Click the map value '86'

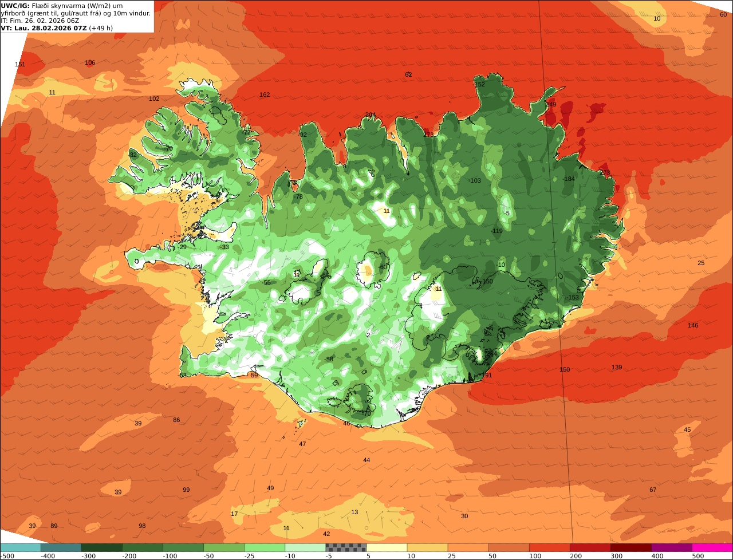point(176,420)
